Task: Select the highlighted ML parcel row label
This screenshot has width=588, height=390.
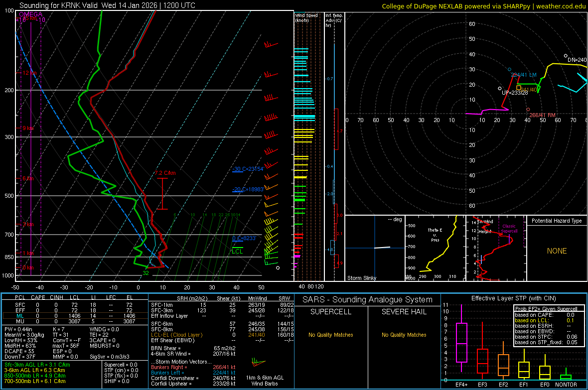Action: (x=20, y=316)
